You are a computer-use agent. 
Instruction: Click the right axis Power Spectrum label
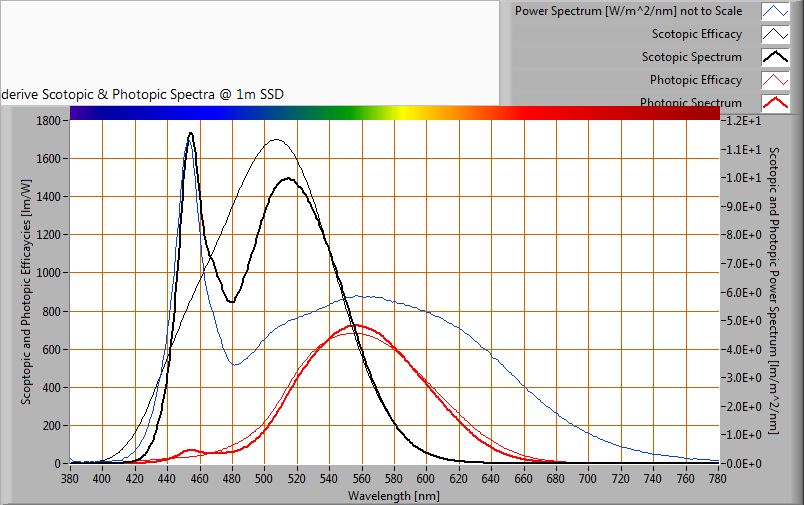click(774, 290)
